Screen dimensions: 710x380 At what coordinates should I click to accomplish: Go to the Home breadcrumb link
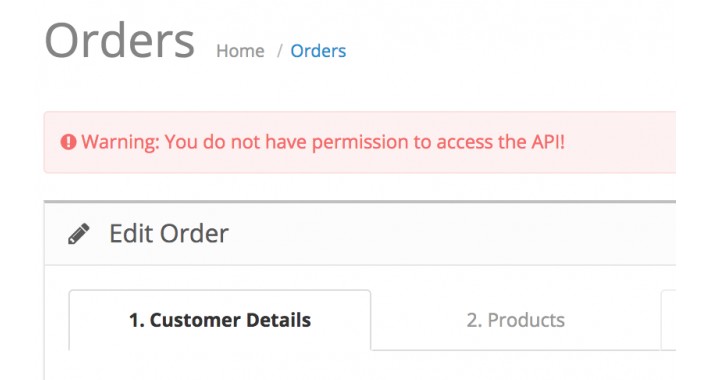point(240,51)
